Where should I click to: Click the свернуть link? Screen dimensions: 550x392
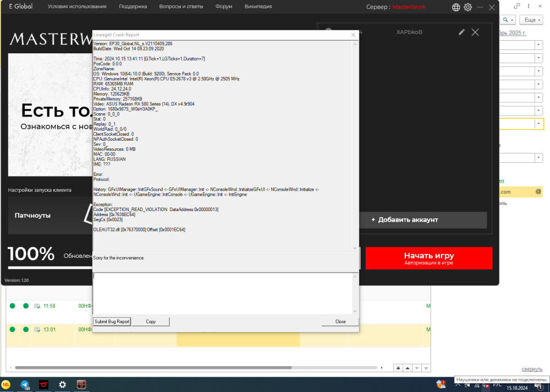pyautogui.click(x=532, y=369)
